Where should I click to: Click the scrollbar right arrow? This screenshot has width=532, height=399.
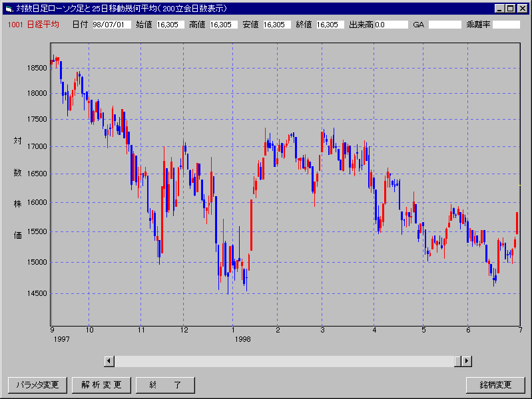467,361
